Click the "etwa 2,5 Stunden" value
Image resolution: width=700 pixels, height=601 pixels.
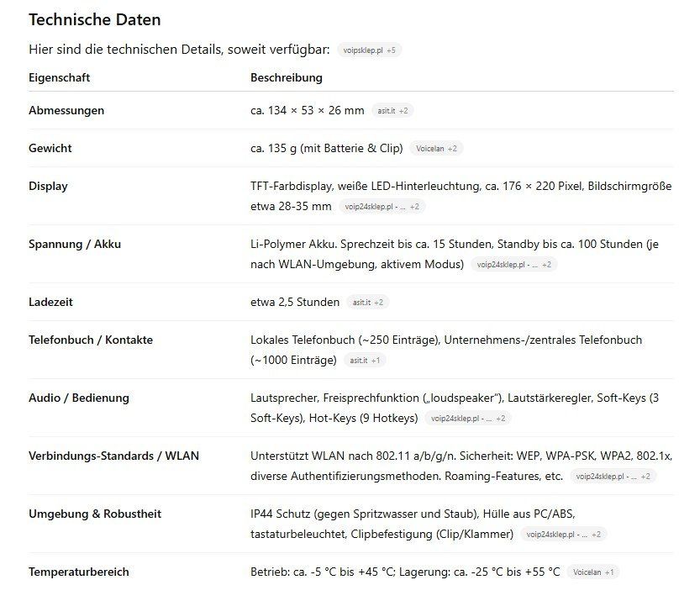coord(295,303)
